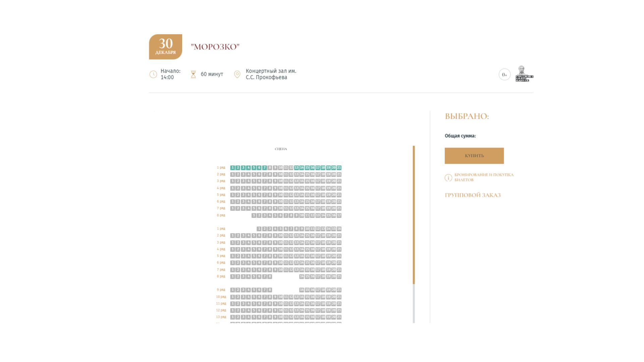Select available seat 1 in first row
Viewport: 644px width, 362px height.
(232, 168)
